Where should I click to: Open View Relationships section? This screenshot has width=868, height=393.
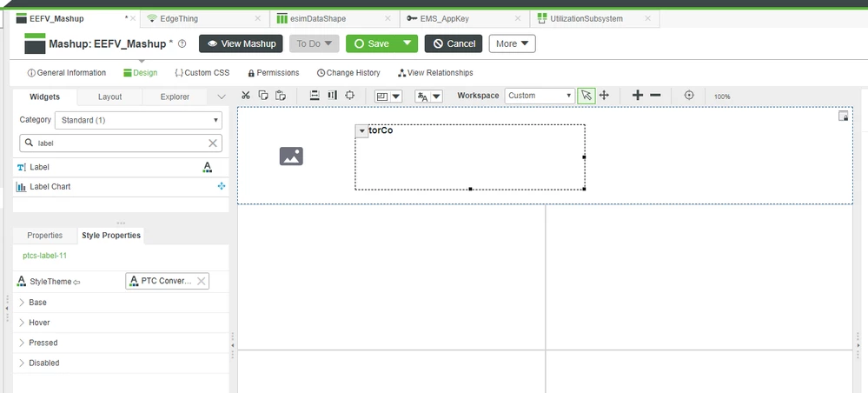[435, 73]
